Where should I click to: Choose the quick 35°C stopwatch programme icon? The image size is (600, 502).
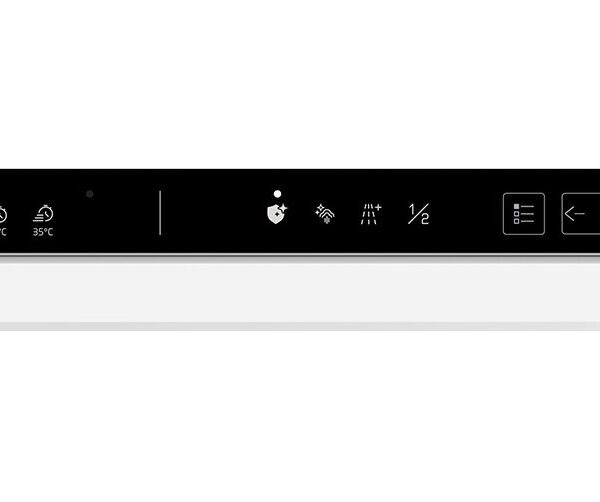coord(43,214)
